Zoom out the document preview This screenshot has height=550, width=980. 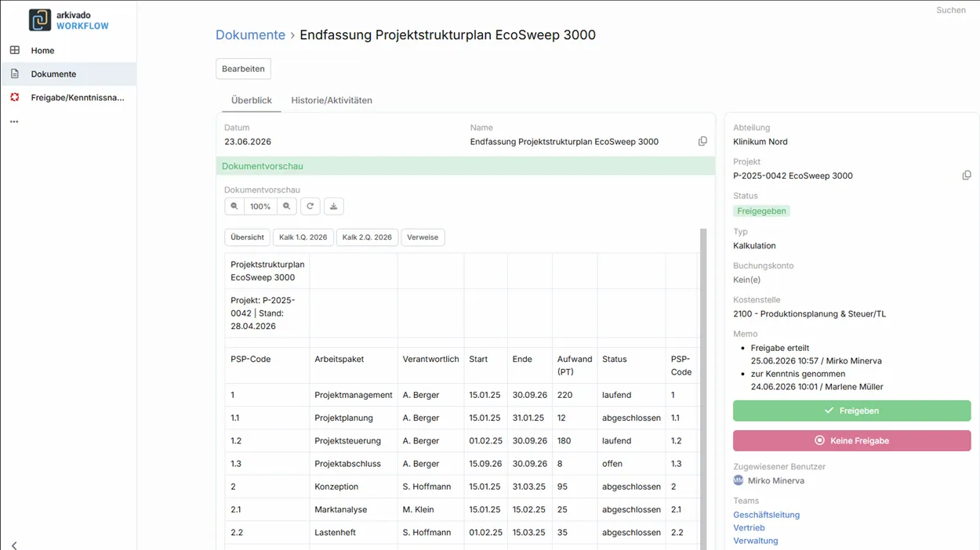click(234, 206)
